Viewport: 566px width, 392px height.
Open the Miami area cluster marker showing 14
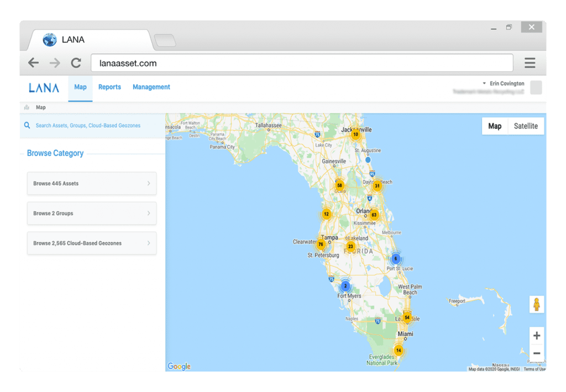coord(399,351)
